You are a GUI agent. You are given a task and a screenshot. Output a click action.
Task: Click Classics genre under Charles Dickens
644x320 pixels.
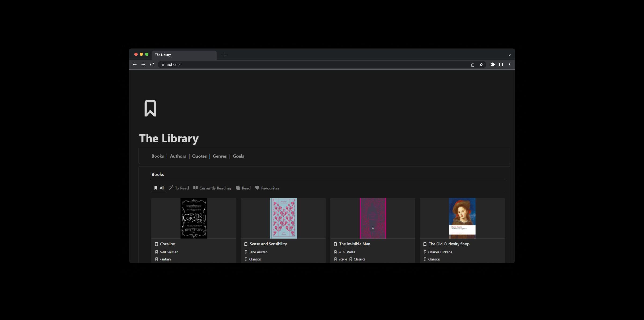coord(434,259)
